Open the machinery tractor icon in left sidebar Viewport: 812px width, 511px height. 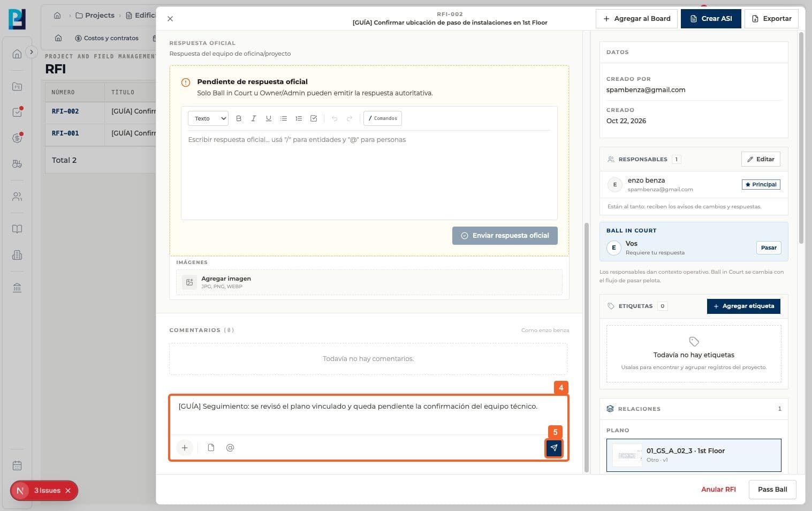click(x=17, y=164)
